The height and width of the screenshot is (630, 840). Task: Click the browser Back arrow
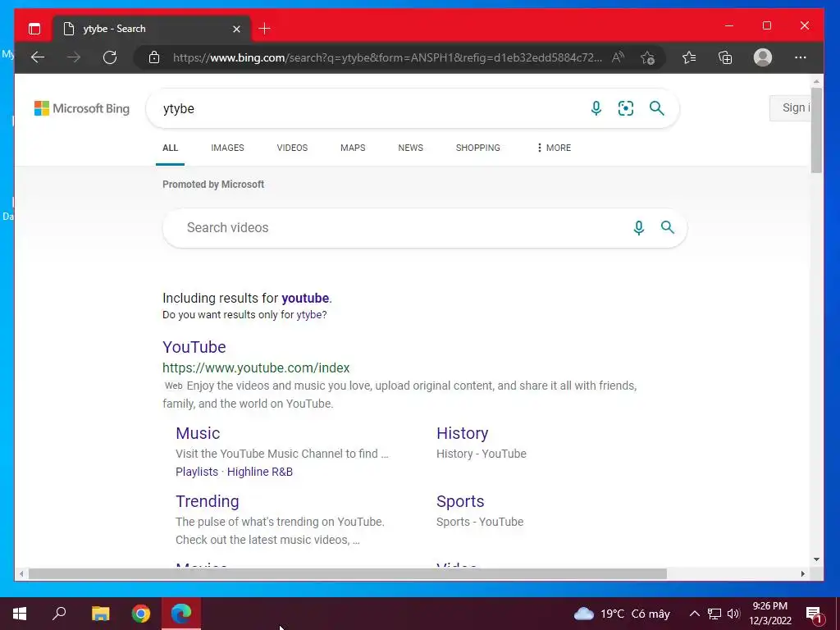tap(38, 57)
